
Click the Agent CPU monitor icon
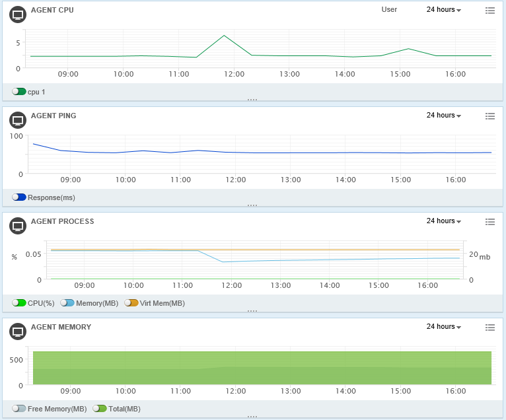pos(18,15)
